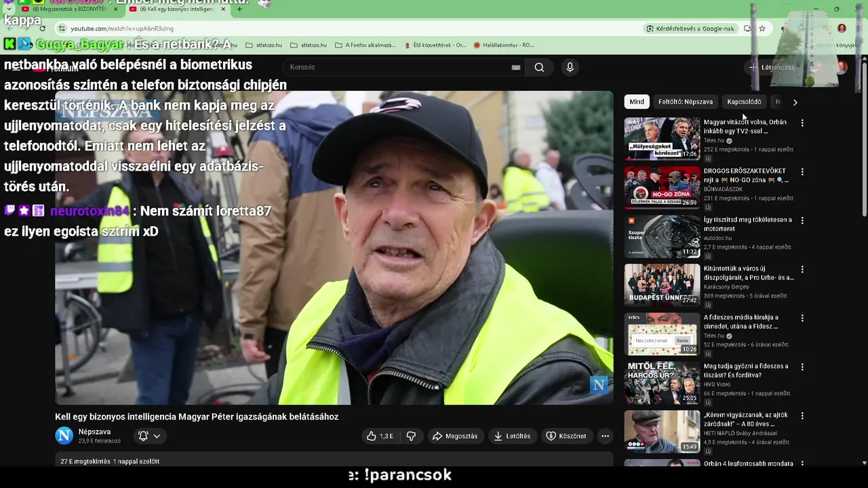Image resolution: width=868 pixels, height=488 pixels.
Task: Start voice search with the microphone icon
Action: [570, 67]
